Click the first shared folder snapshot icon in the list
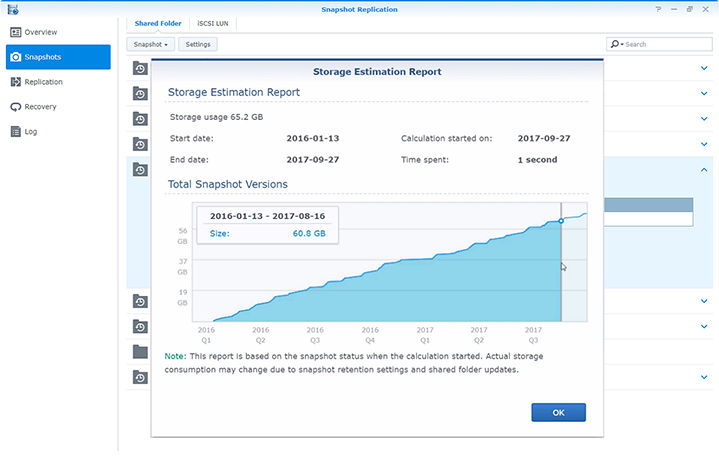 141,68
